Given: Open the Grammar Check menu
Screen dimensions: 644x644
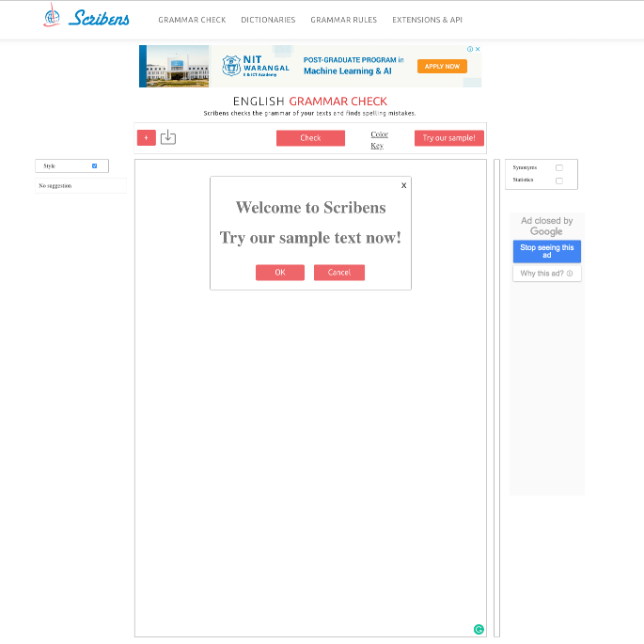Looking at the screenshot, I should coord(192,20).
